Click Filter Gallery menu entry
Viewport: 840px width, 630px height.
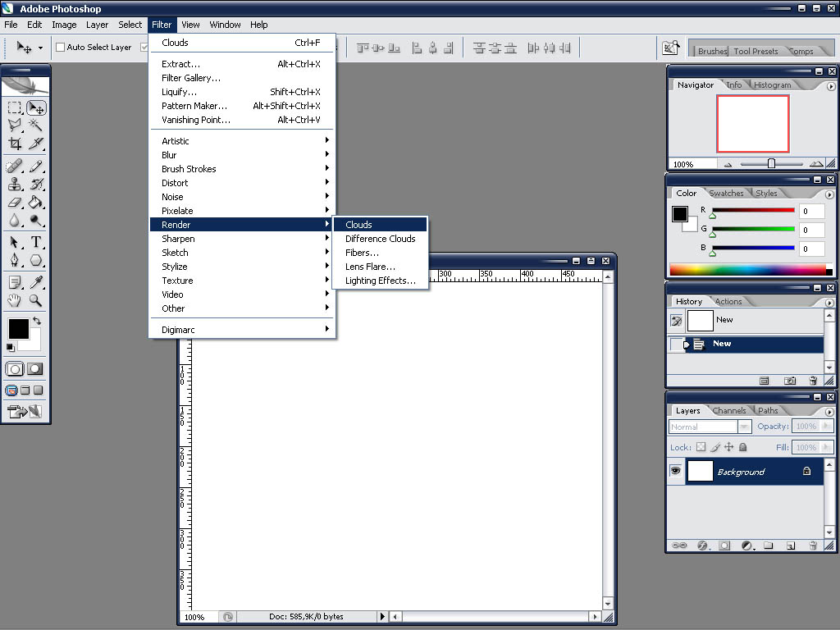coord(191,78)
